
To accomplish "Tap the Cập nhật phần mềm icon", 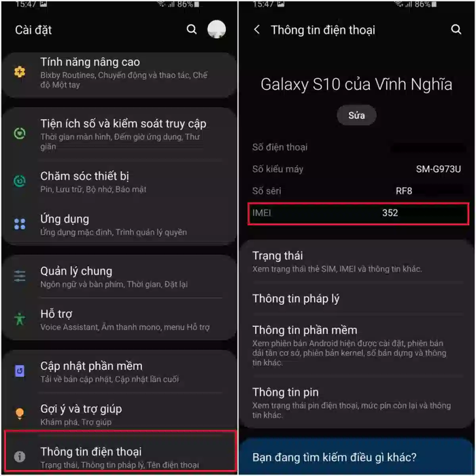I will click(x=20, y=371).
